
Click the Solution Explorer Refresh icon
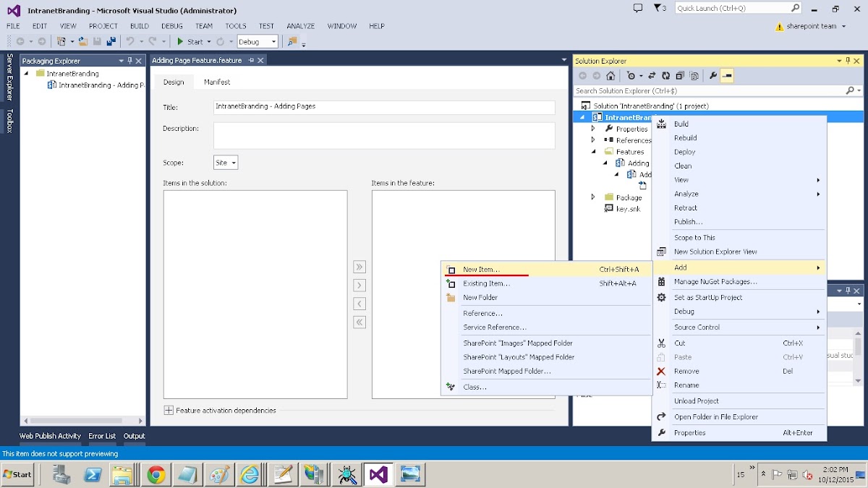tap(665, 76)
